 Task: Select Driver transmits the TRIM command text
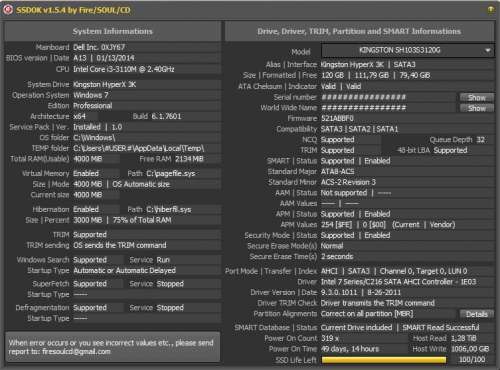pyautogui.click(x=378, y=303)
